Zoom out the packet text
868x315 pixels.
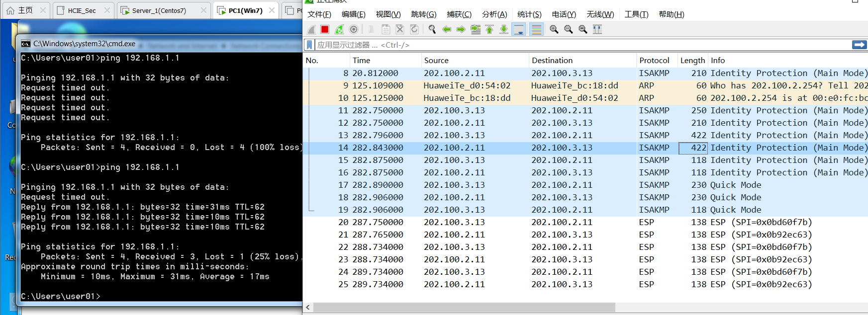[x=569, y=29]
